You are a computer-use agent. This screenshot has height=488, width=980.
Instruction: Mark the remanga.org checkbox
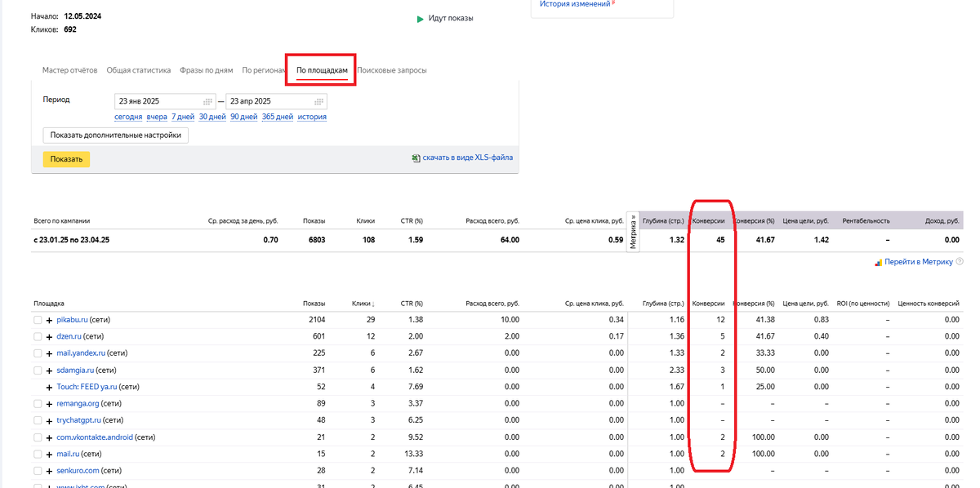click(x=38, y=403)
